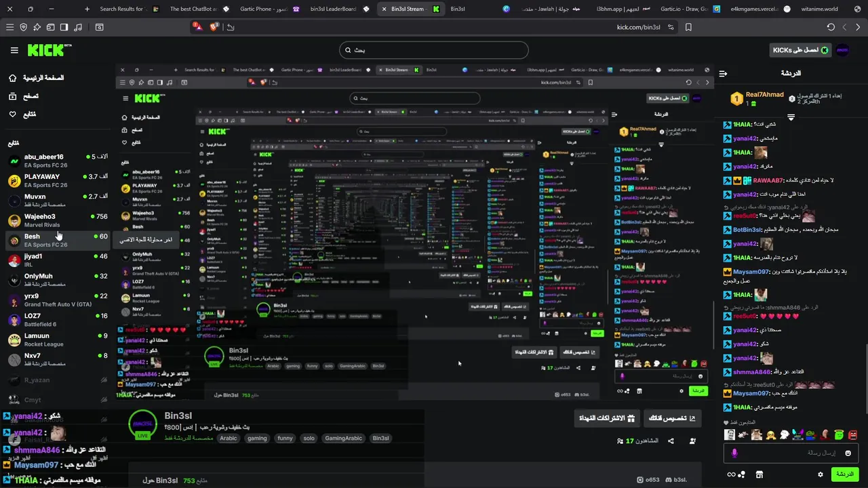
Task: Select the GamingArabic stream tag
Action: point(344,439)
